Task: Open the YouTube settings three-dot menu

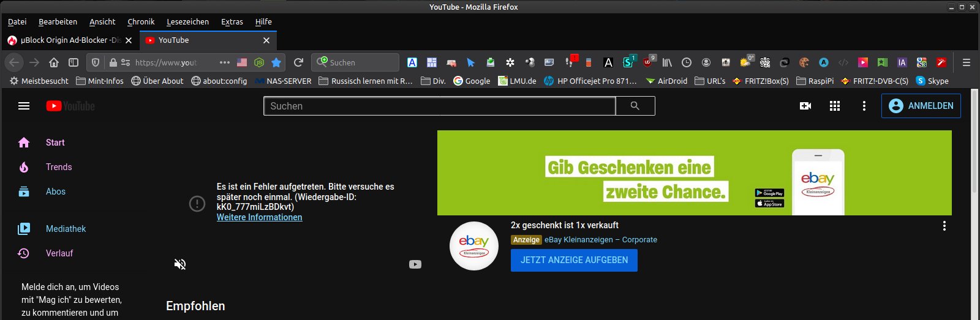Action: point(864,106)
